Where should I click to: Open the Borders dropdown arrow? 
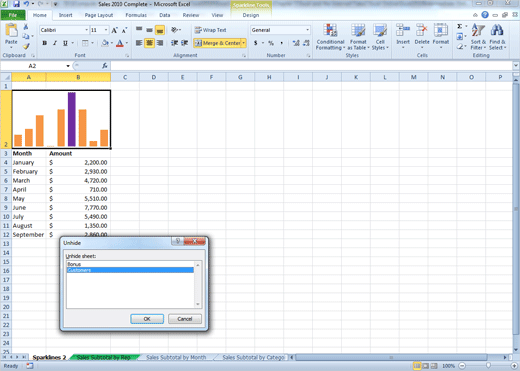click(x=92, y=43)
